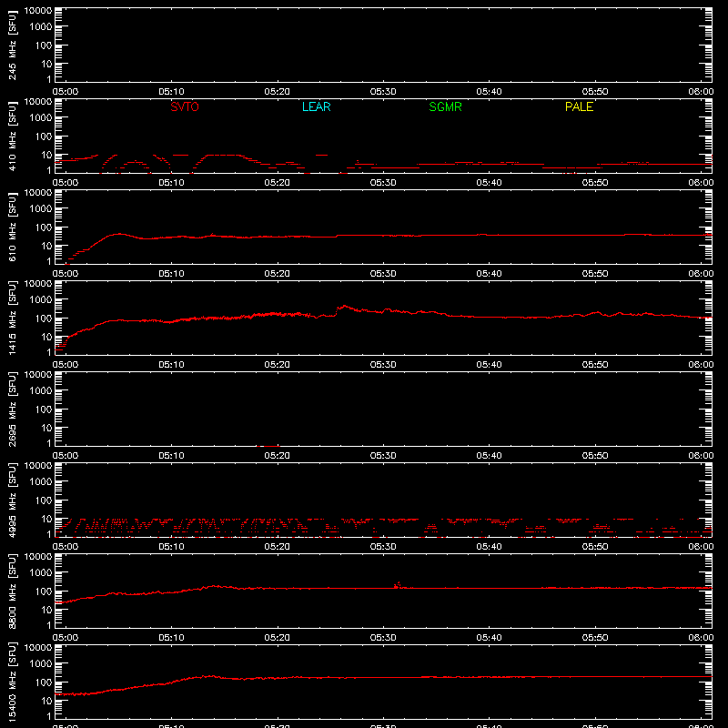
Task: Click the 05:30 tick under the 245 MHz panel
Action: coord(383,92)
